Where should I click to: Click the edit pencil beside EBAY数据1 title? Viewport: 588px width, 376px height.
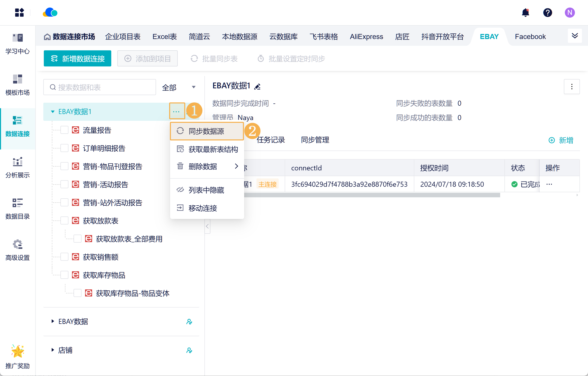coord(257,87)
